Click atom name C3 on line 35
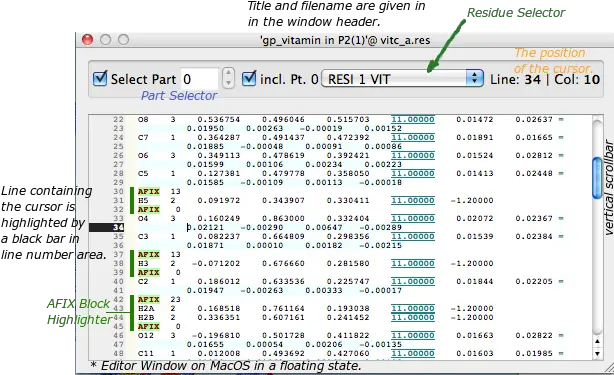 143,236
